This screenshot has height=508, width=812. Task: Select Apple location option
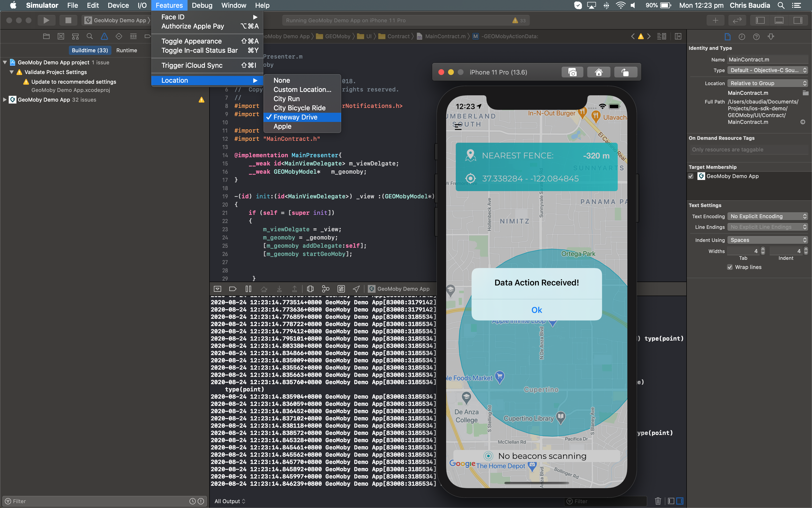pyautogui.click(x=302, y=126)
